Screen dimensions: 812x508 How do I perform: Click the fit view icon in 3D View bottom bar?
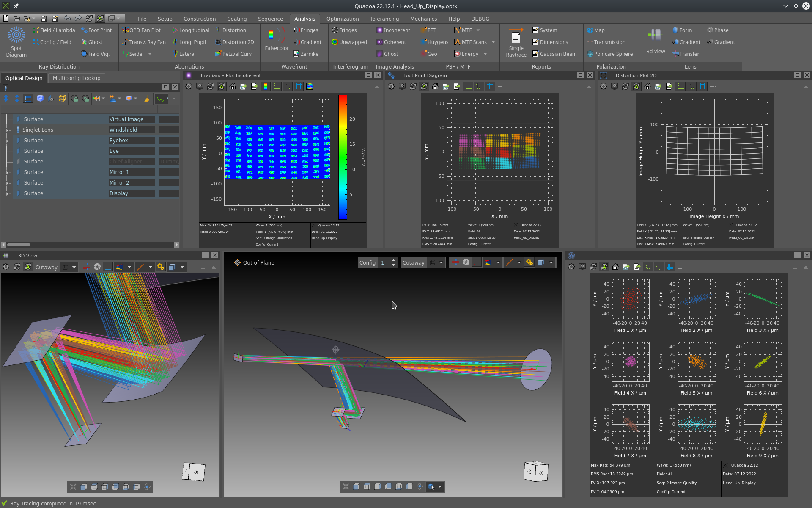[73, 487]
